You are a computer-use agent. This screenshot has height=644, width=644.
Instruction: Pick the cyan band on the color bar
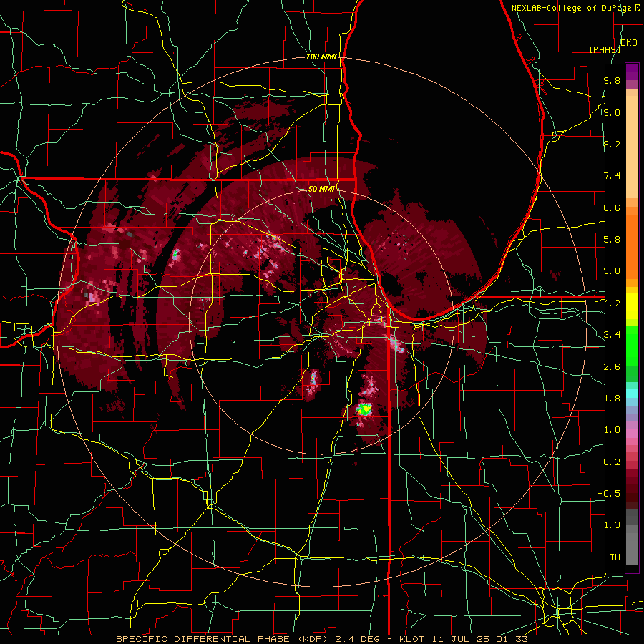[632, 394]
